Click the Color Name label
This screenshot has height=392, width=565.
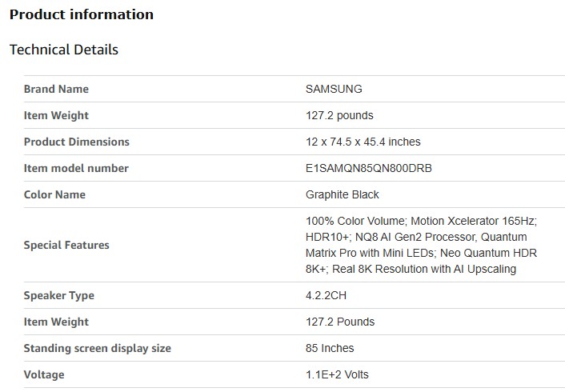(x=54, y=194)
